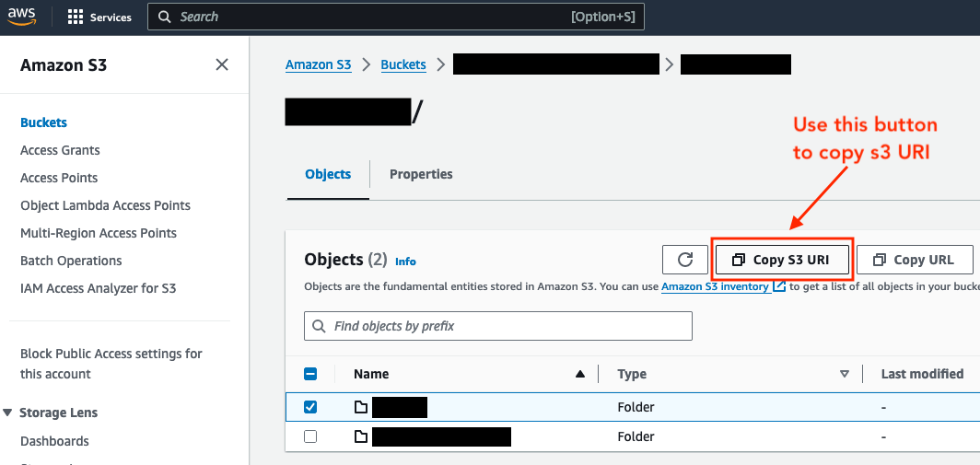
Task: Toggle the select-all objects checkbox
Action: pos(310,374)
